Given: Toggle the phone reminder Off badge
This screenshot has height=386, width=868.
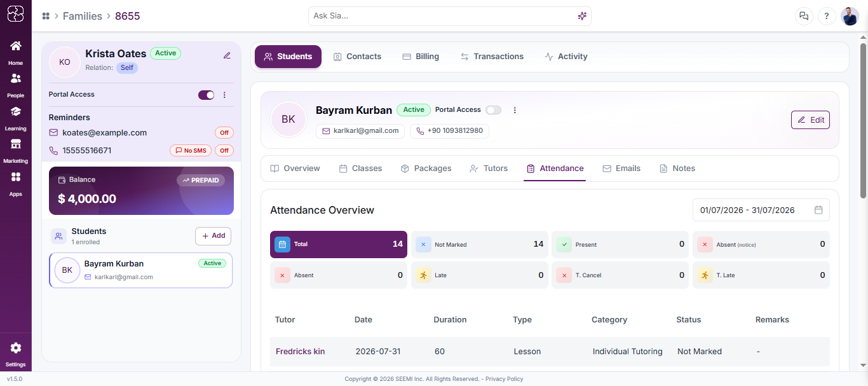Looking at the screenshot, I should (224, 151).
